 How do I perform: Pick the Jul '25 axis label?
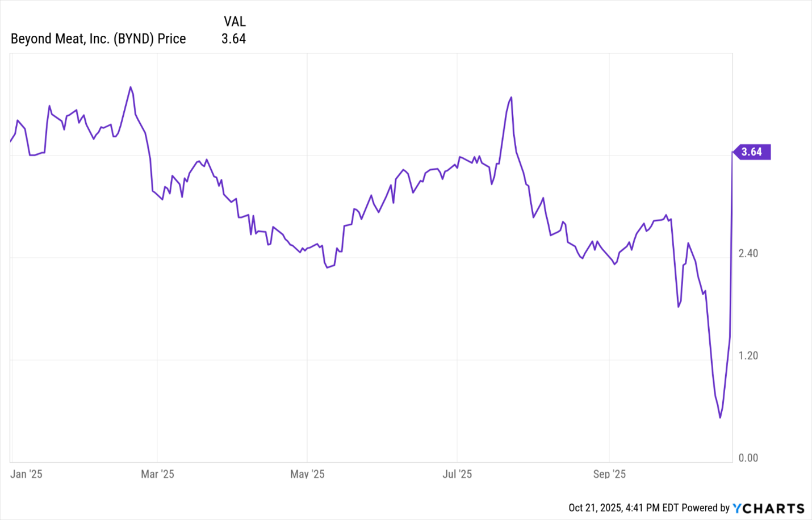click(457, 474)
